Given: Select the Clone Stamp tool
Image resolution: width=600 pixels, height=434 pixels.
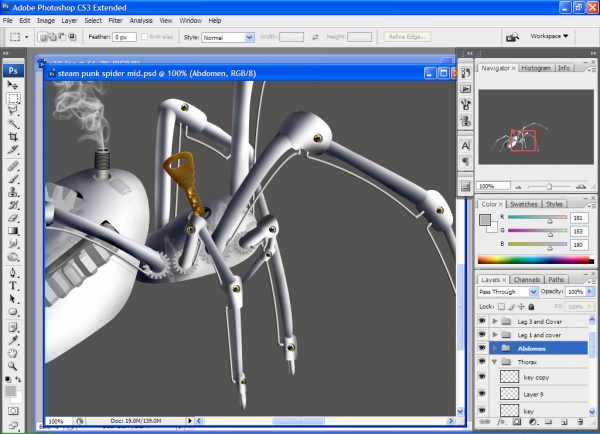Looking at the screenshot, I should [x=13, y=192].
